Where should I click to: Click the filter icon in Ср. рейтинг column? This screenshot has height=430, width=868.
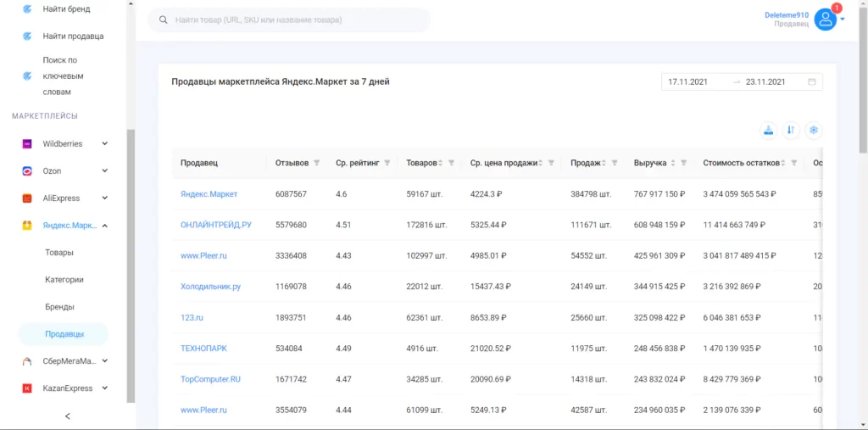[x=387, y=163]
